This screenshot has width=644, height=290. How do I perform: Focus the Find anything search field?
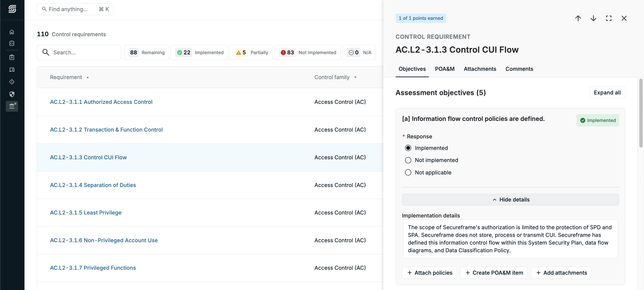[x=75, y=9]
